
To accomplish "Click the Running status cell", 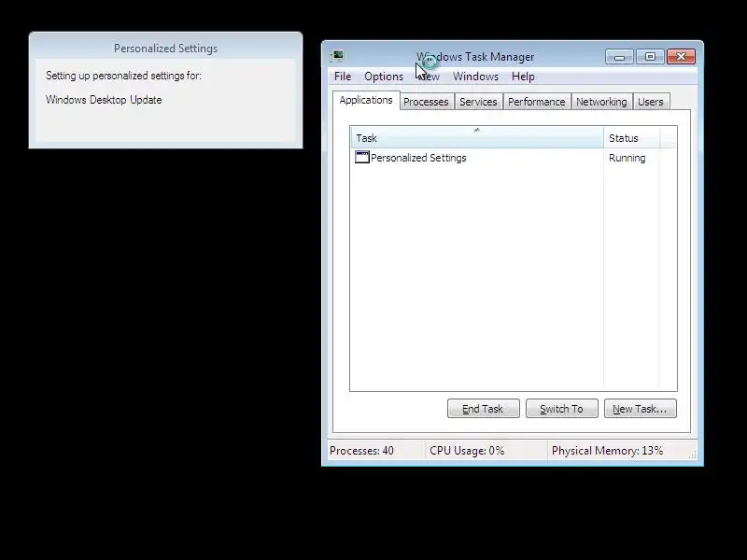I will [x=627, y=158].
